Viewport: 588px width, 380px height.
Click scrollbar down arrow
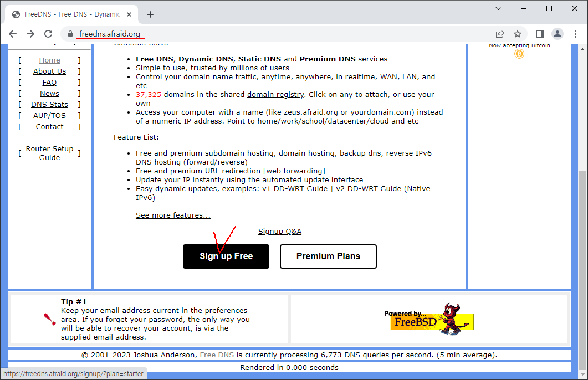coord(582,374)
